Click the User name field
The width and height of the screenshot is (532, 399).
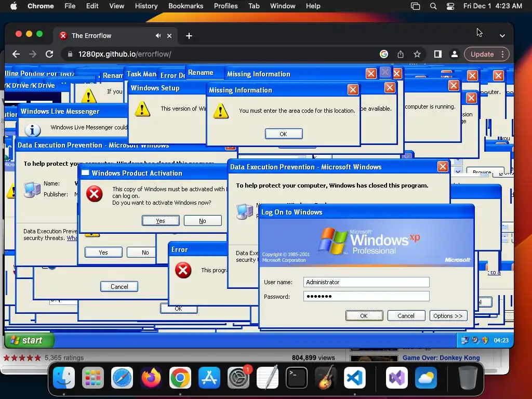pyautogui.click(x=366, y=282)
